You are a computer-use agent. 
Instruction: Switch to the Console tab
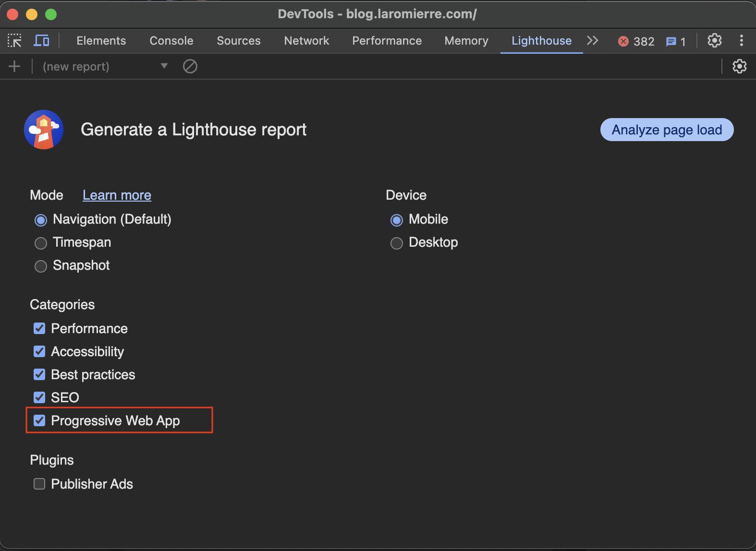pos(171,41)
